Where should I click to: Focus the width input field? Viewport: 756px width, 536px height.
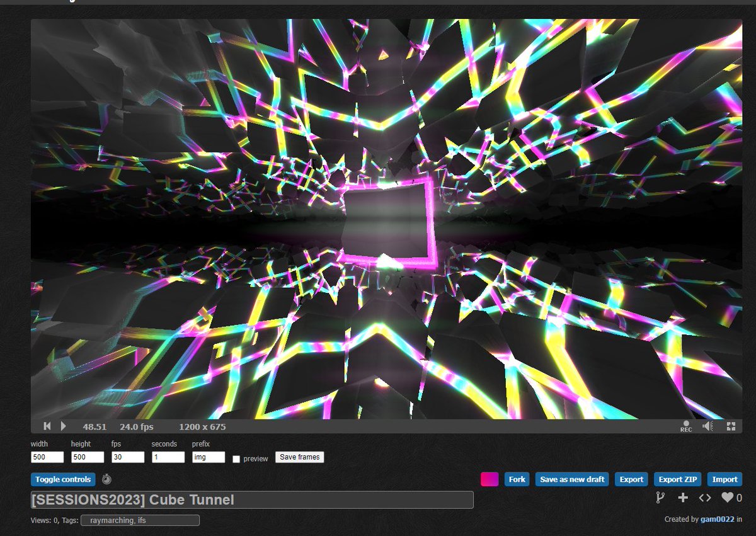pos(47,457)
